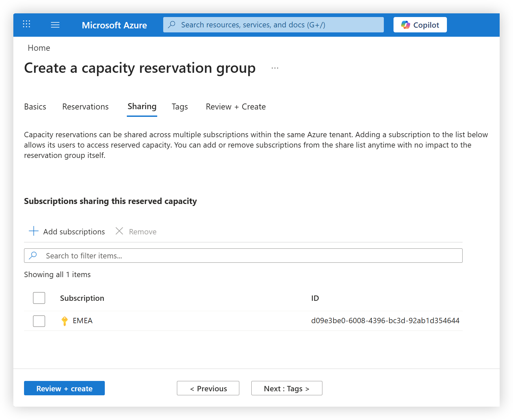
Task: Open the Tags tab
Action: click(x=180, y=107)
